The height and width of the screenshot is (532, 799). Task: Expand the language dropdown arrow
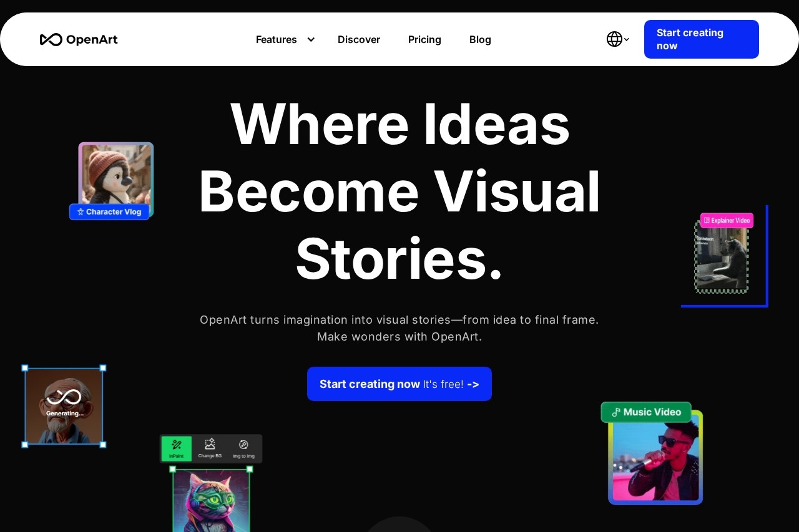[626, 39]
